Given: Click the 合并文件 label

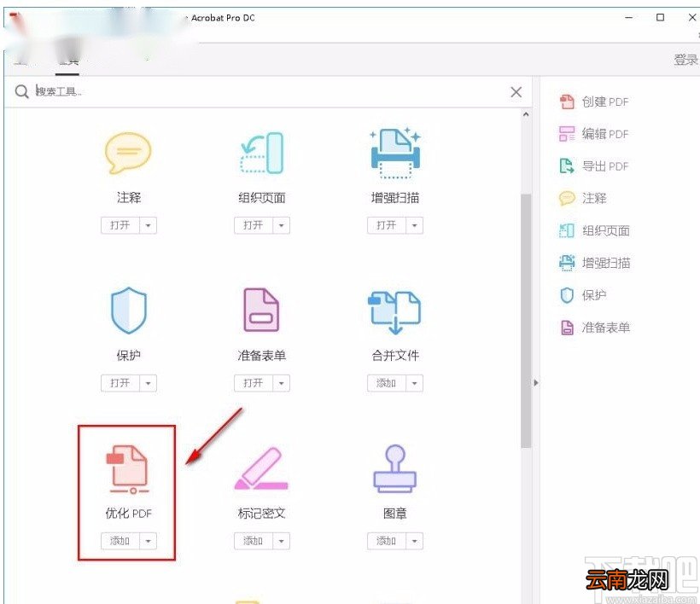Looking at the screenshot, I should pos(395,356).
